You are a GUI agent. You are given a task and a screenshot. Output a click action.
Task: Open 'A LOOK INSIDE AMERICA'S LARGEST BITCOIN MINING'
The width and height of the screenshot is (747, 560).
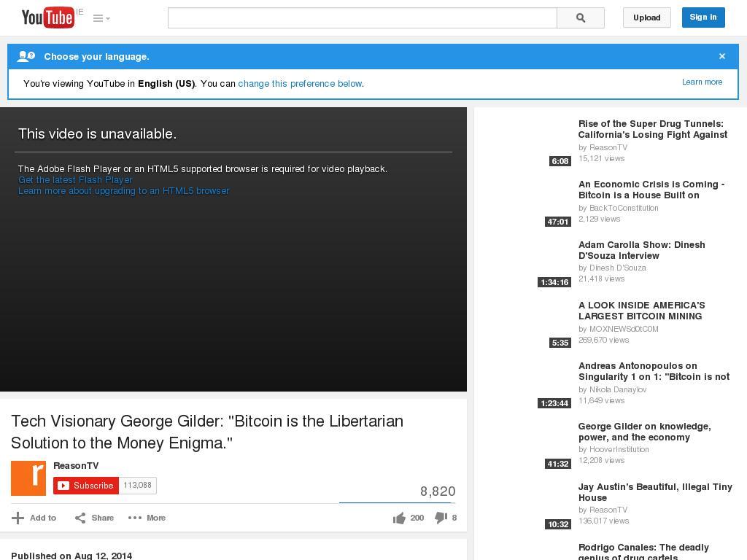[642, 311]
